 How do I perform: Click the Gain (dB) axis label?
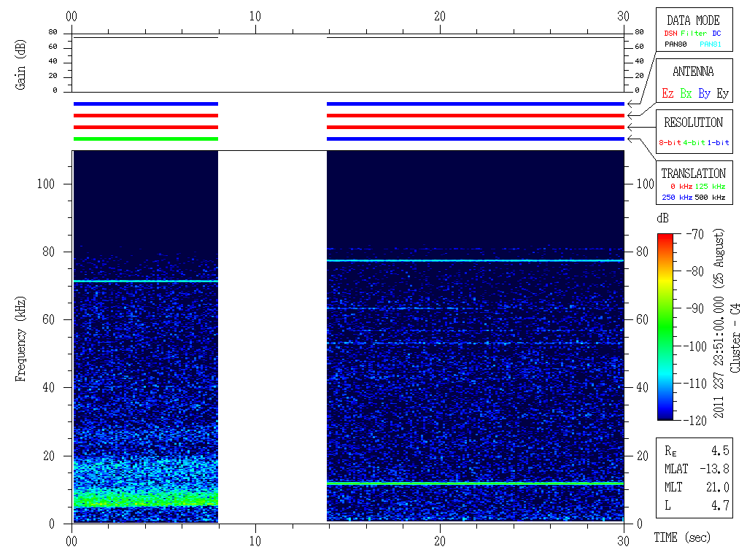pos(20,65)
